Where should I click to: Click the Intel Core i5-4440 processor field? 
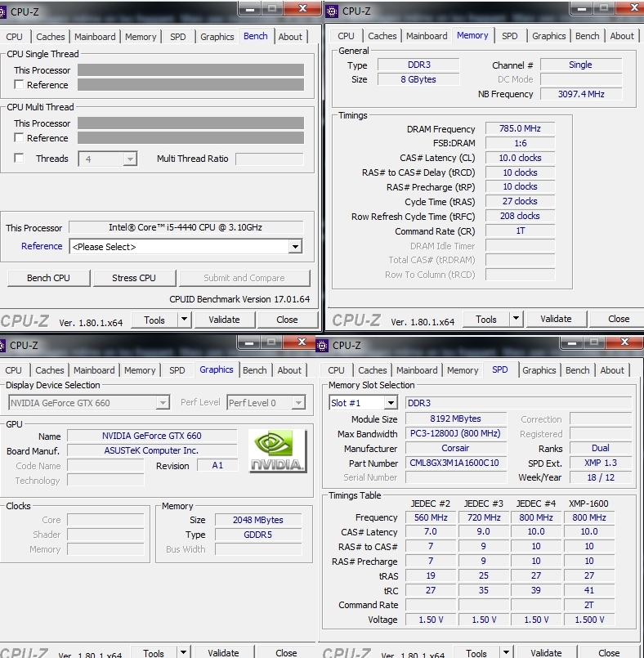(186, 227)
